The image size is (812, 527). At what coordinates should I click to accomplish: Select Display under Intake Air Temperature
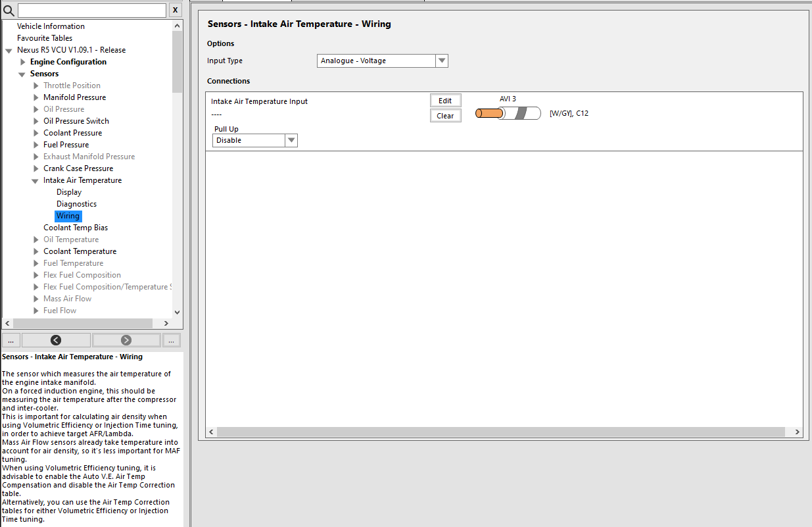(69, 192)
